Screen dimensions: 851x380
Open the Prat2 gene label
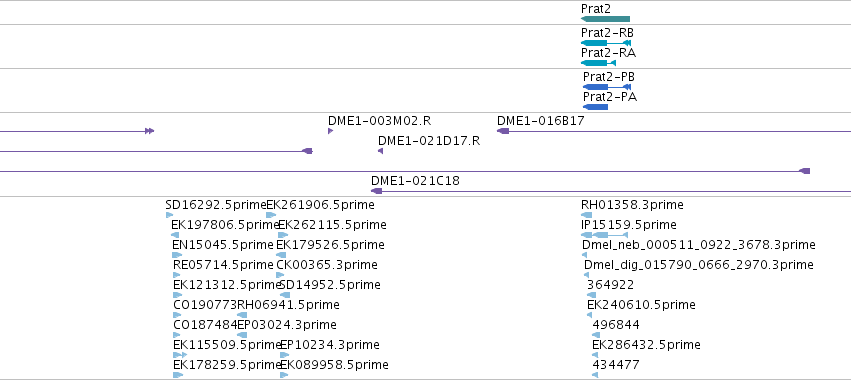coord(595,9)
